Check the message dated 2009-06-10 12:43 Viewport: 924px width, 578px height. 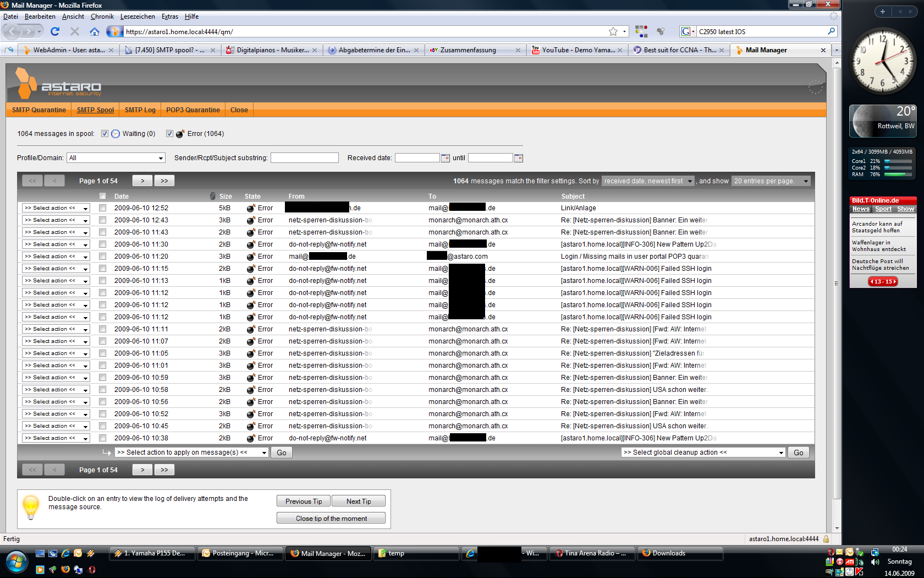[102, 220]
